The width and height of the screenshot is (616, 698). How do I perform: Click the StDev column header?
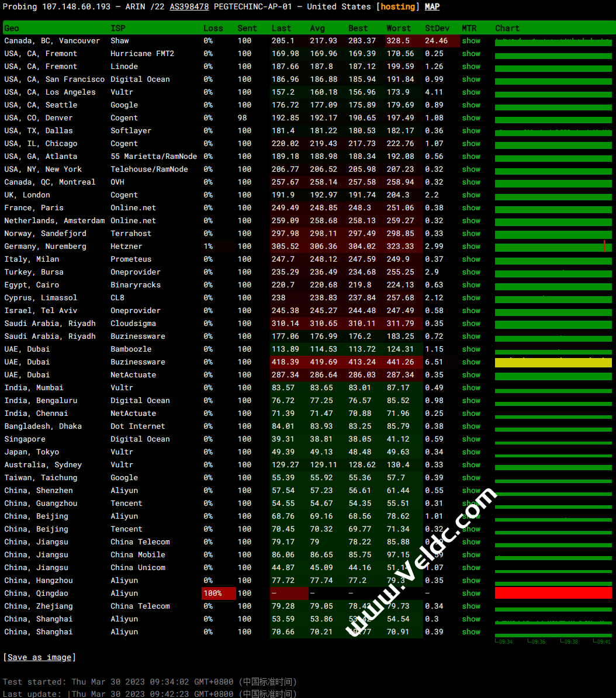pos(437,28)
